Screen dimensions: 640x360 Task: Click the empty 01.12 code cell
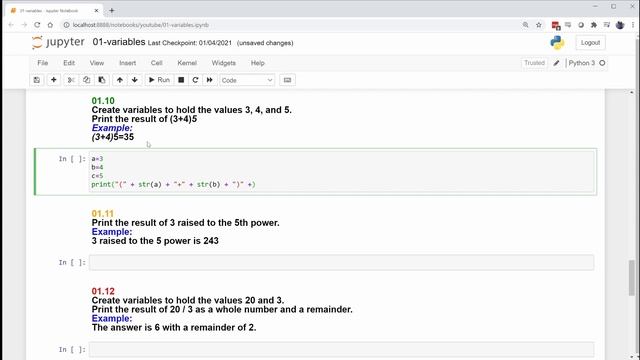click(x=342, y=350)
